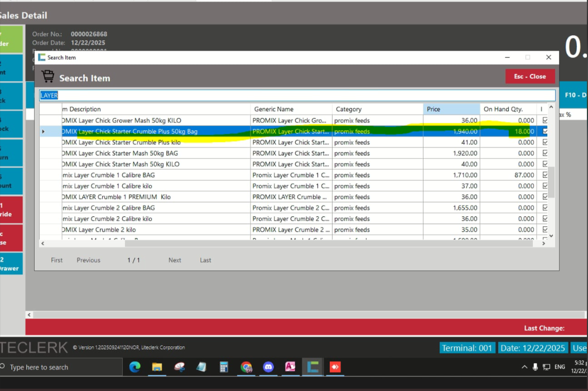Toggle checkbox on Layer Crumble 2 kilo row
This screenshot has width=588, height=391.
545,230
